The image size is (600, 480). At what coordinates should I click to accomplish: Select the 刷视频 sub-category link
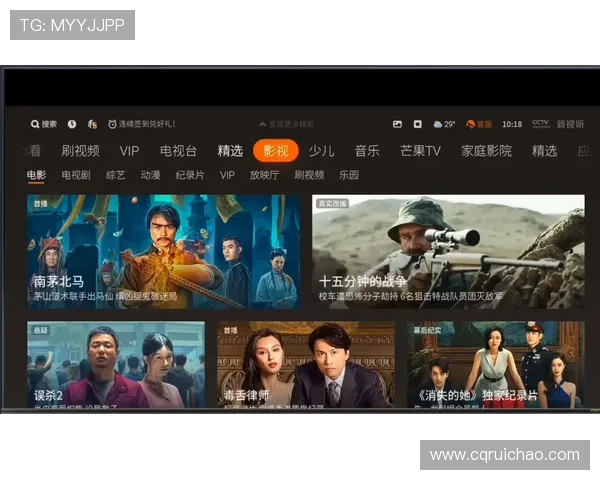pyautogui.click(x=309, y=175)
